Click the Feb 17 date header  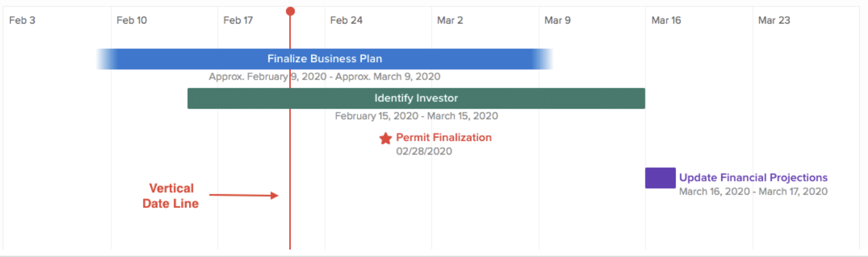(239, 20)
